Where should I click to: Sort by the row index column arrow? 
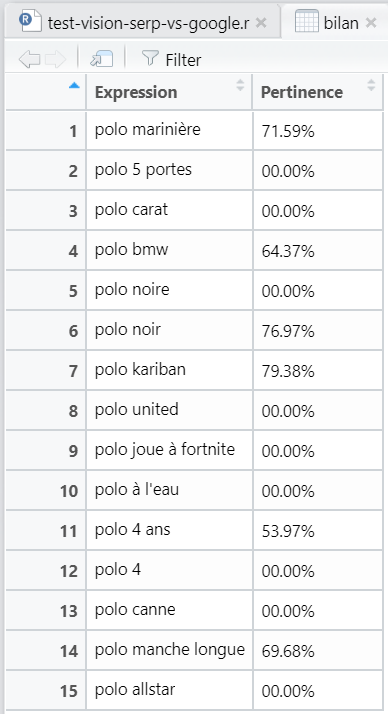point(74,85)
